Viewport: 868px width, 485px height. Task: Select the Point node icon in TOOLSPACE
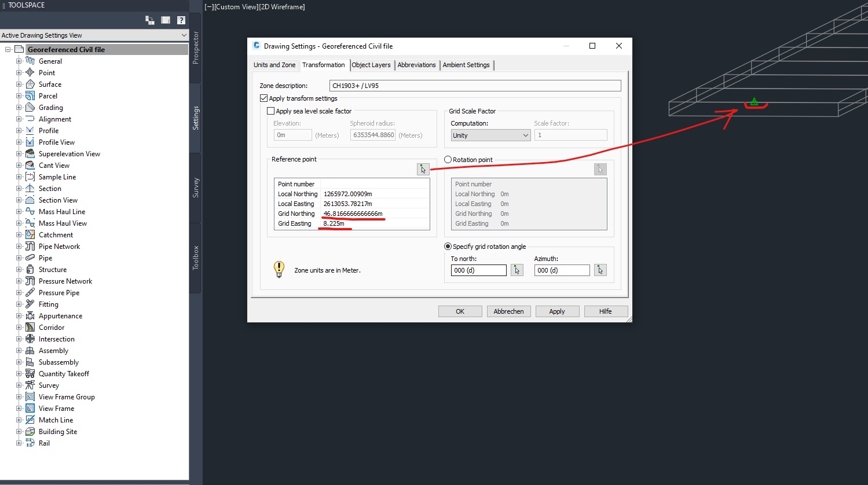click(x=30, y=72)
